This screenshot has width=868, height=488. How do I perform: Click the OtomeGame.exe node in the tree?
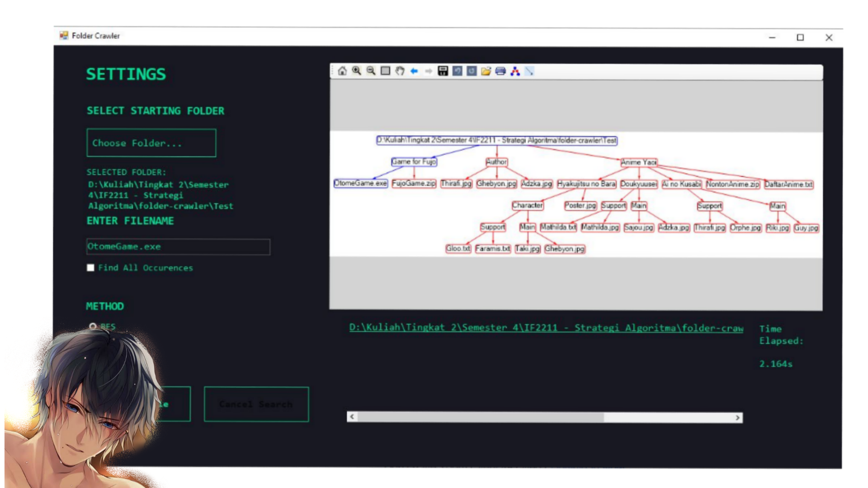tap(360, 183)
